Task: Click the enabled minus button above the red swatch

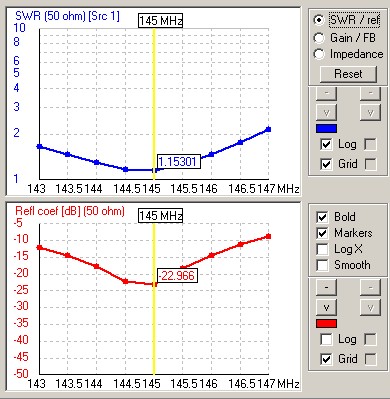Action: point(326,287)
